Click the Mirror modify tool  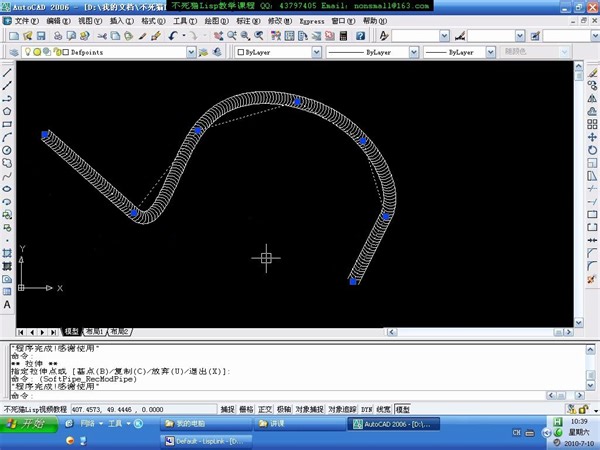(x=592, y=98)
